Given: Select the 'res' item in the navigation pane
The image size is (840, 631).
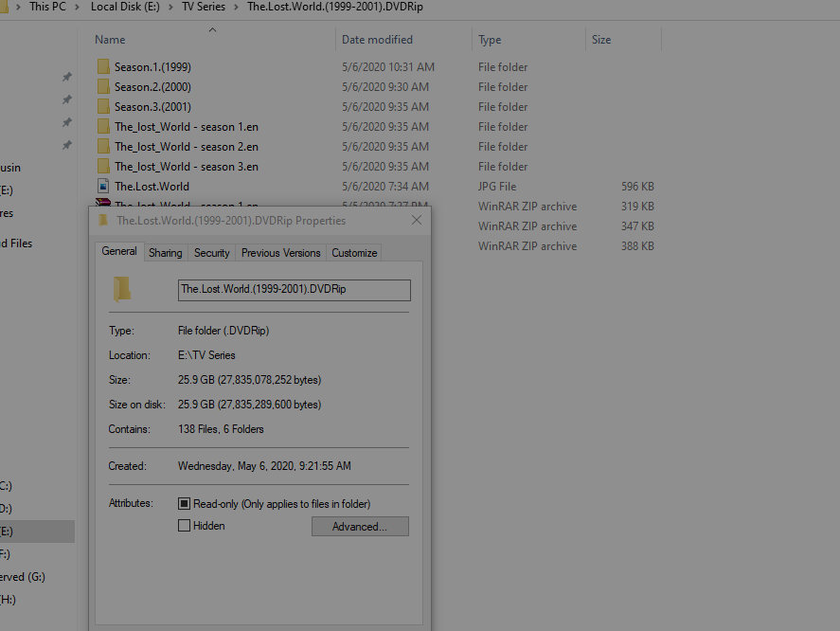Looking at the screenshot, I should (7, 213).
